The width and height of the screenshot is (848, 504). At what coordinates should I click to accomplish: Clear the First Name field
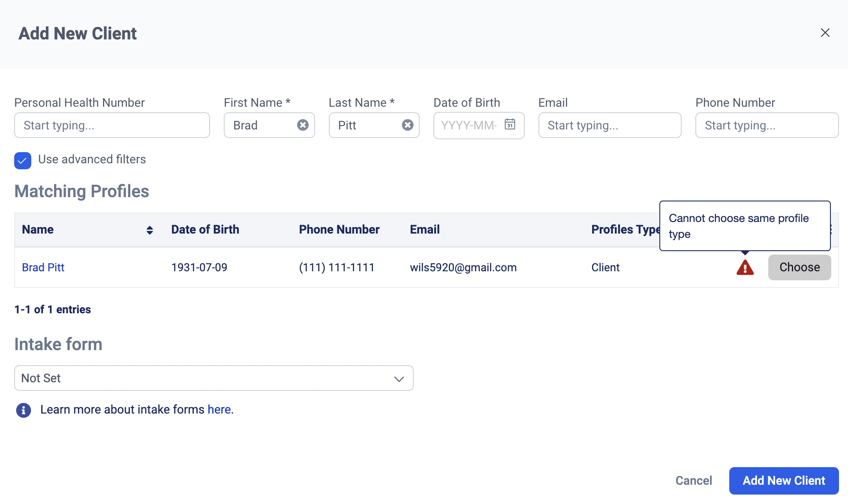coord(303,125)
